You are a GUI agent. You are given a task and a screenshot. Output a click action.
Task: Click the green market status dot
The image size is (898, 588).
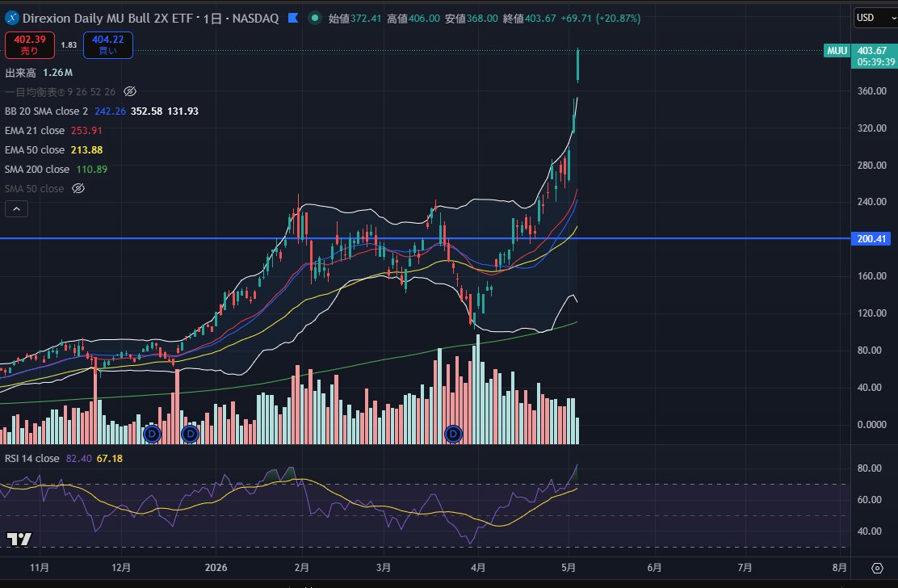tap(314, 19)
